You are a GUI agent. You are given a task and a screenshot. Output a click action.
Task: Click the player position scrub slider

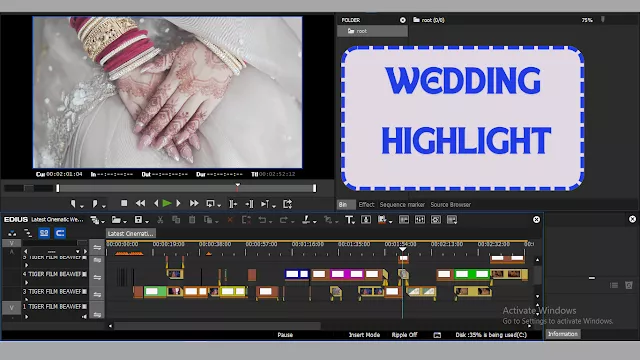186,188
